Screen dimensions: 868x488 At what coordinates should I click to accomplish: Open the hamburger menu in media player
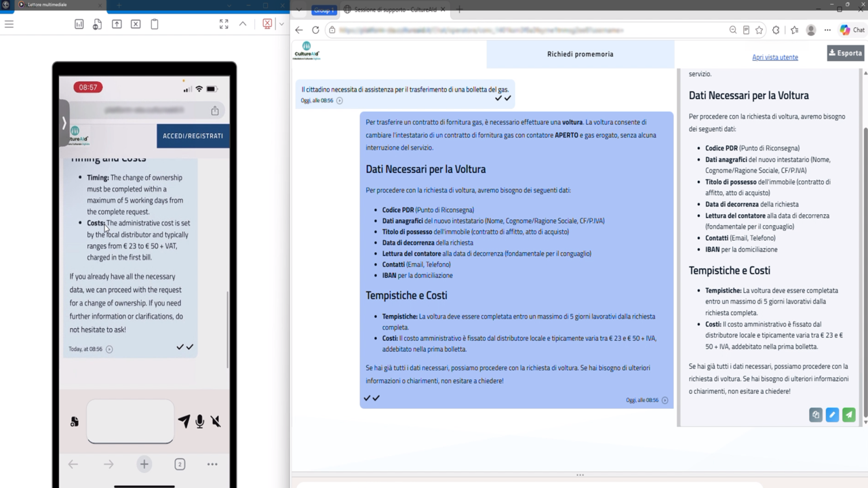[x=9, y=24]
